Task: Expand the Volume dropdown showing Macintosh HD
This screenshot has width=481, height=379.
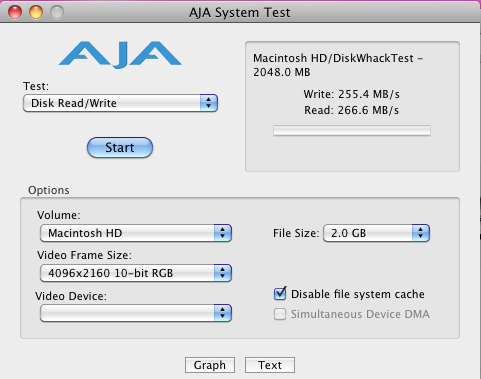Action: (136, 233)
